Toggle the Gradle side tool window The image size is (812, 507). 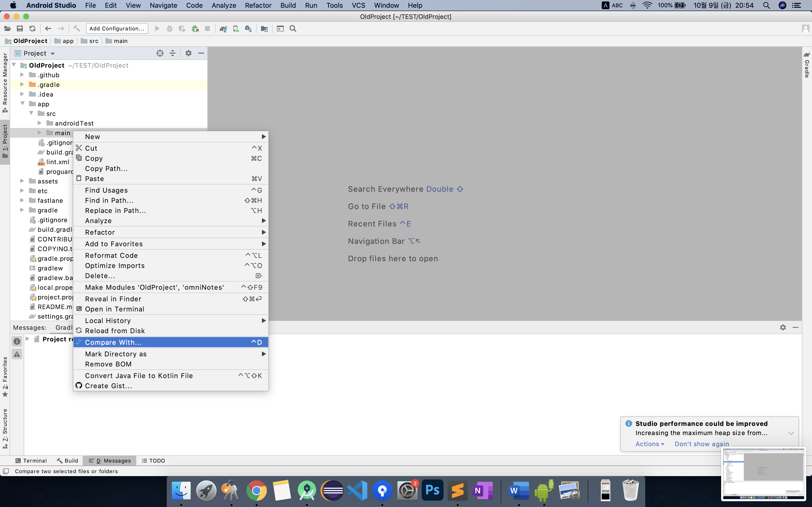[807, 65]
